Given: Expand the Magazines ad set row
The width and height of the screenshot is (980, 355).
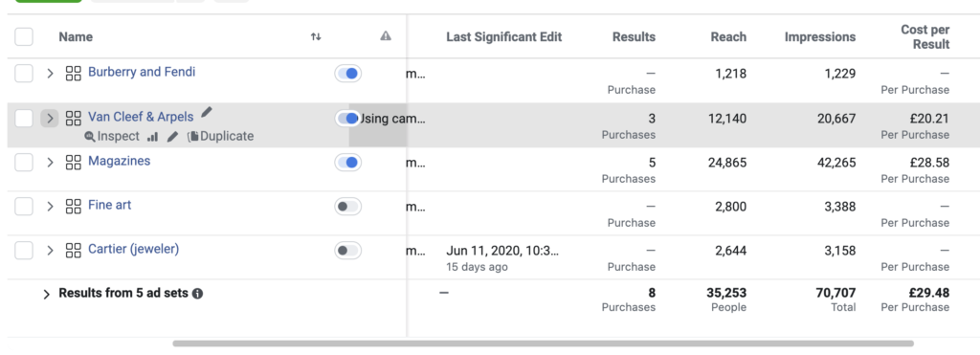Looking at the screenshot, I should [50, 163].
